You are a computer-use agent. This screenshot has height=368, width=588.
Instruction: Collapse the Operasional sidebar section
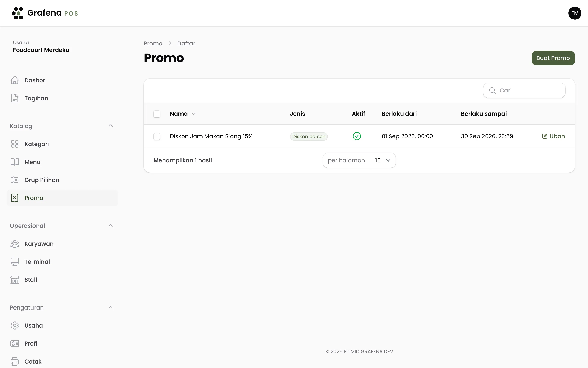(110, 226)
